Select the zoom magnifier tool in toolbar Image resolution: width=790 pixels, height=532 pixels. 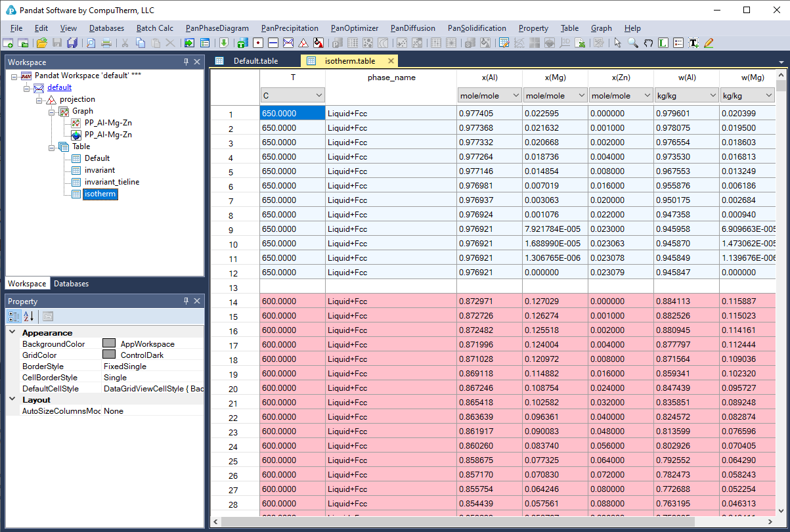[633, 43]
